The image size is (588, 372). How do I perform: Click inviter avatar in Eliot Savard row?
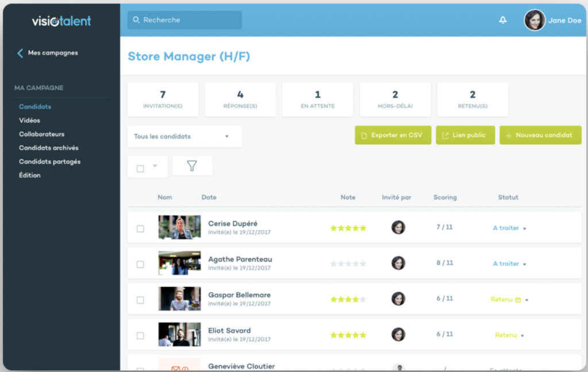tap(399, 334)
